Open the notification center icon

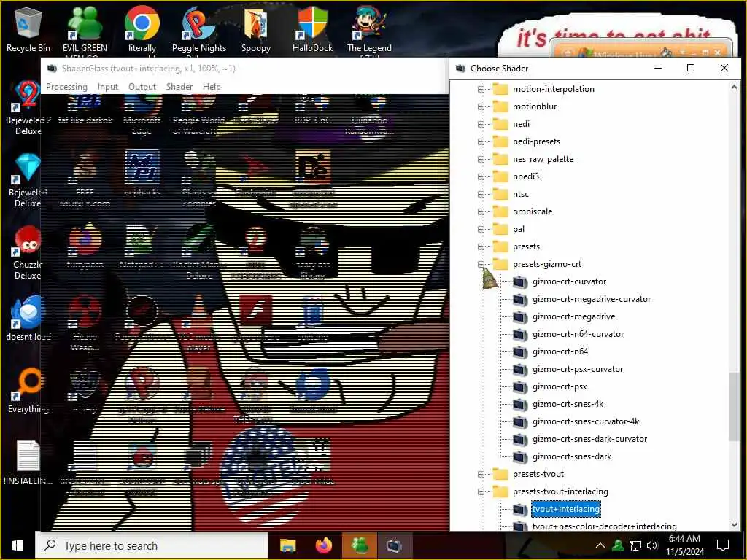click(x=723, y=545)
